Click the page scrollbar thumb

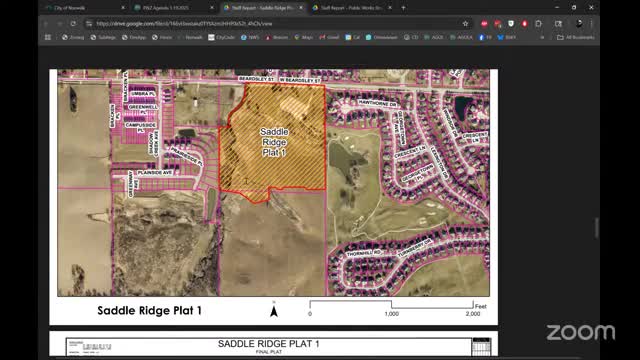tap(597, 228)
